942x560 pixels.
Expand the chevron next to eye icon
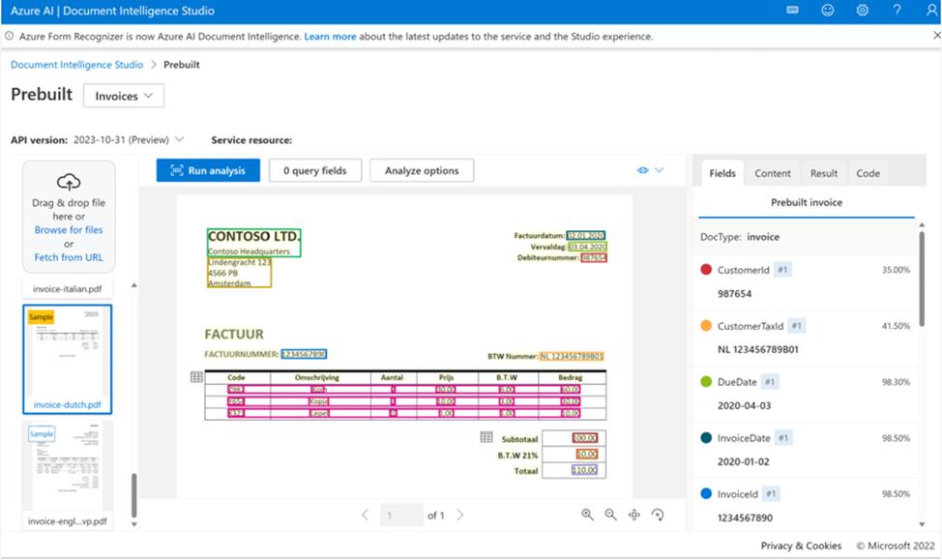click(x=659, y=170)
